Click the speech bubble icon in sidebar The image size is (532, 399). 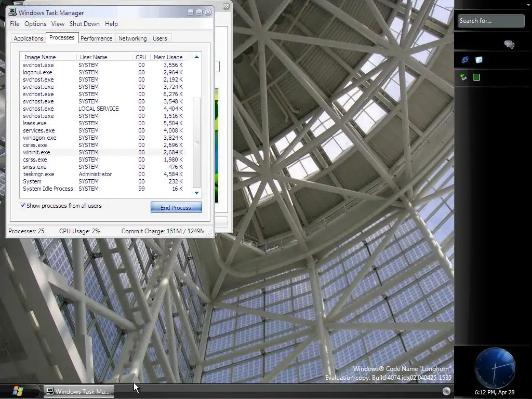pos(509,45)
